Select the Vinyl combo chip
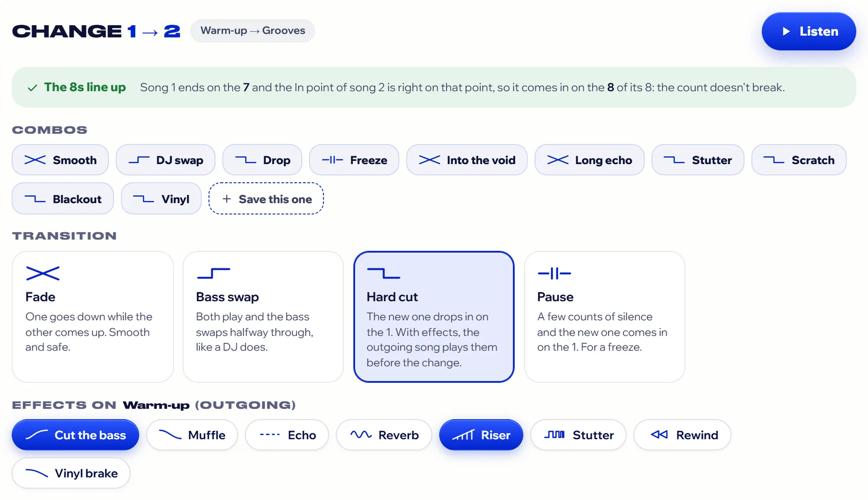Viewport: 868px width, 500px height. tap(161, 199)
